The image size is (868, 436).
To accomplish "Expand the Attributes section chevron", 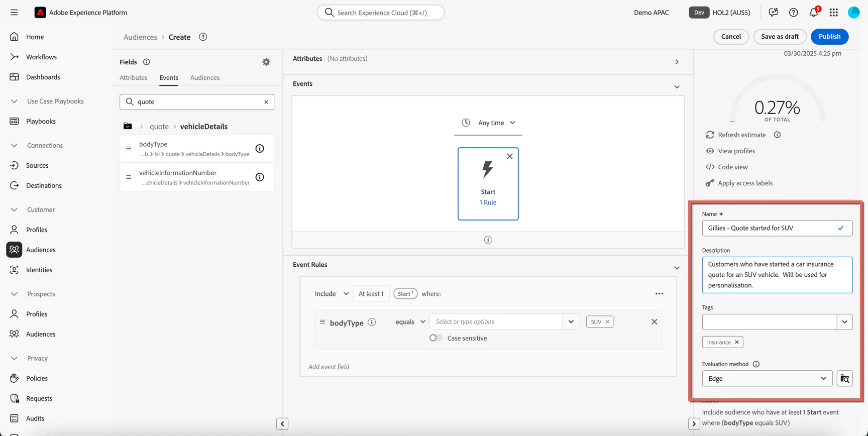I will click(x=677, y=62).
